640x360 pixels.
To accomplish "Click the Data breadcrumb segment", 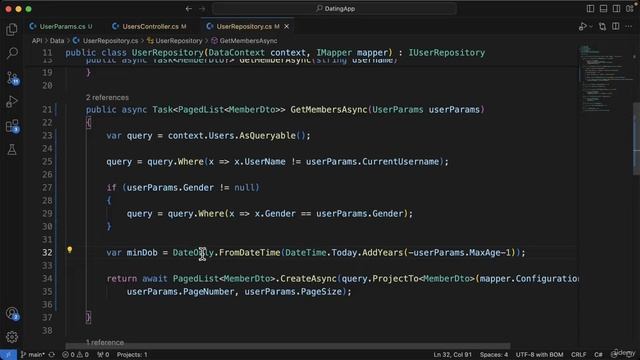I will tap(57, 41).
